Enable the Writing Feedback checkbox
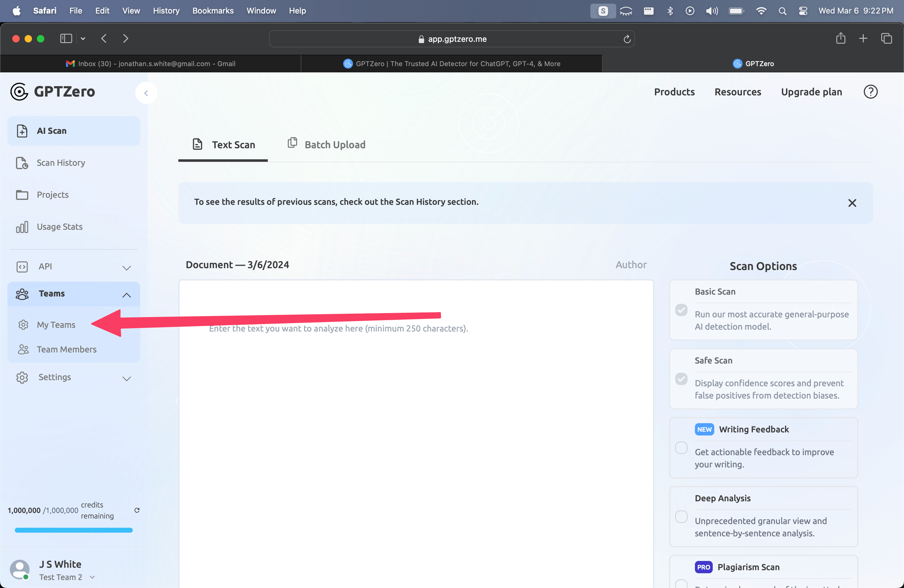The width and height of the screenshot is (904, 588). coord(681,448)
